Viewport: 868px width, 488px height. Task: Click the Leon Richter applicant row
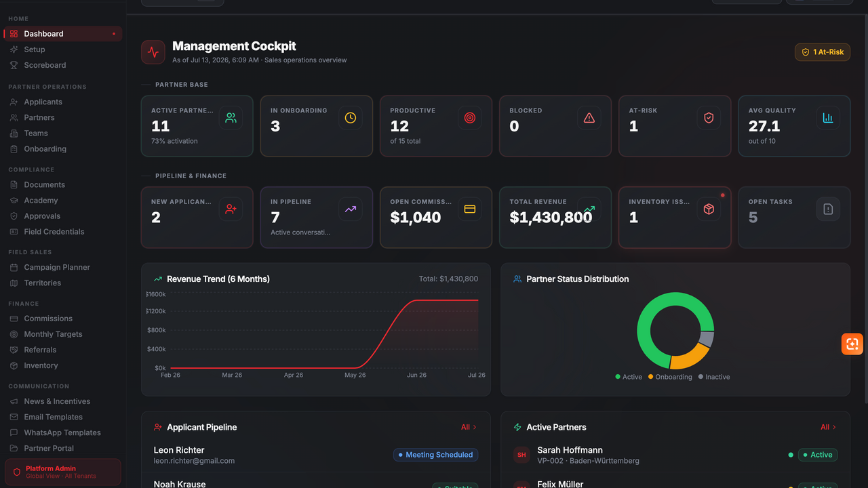pos(316,455)
